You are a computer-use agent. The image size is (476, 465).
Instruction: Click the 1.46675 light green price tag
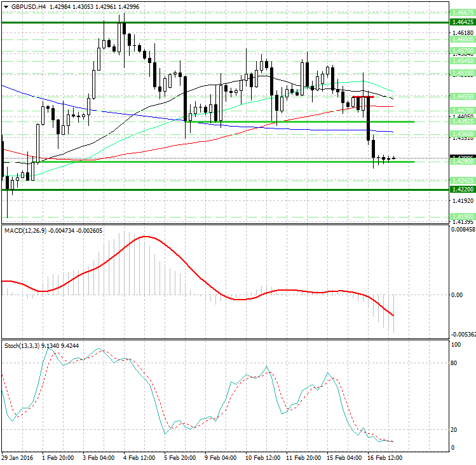(x=462, y=13)
